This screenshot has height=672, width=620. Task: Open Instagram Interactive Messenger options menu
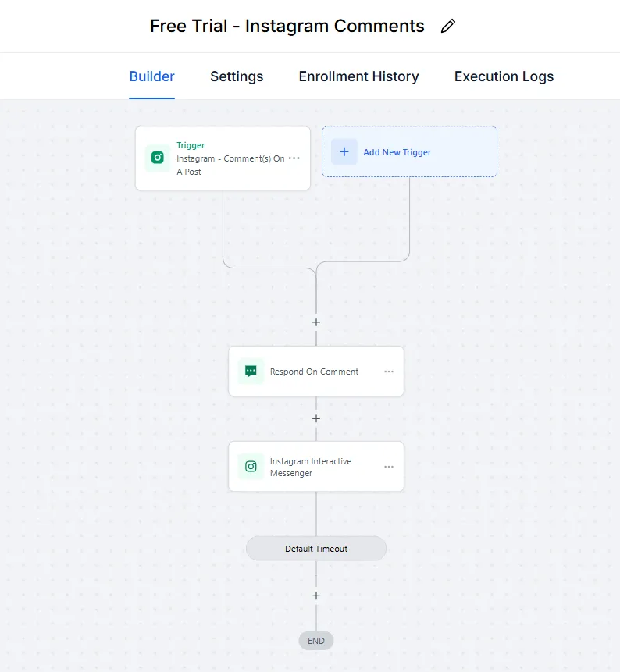[x=389, y=467]
